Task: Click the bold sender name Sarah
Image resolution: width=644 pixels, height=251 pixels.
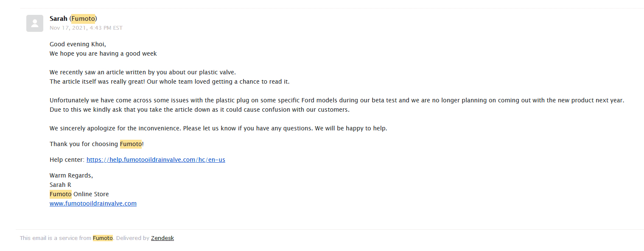Action: [x=59, y=19]
